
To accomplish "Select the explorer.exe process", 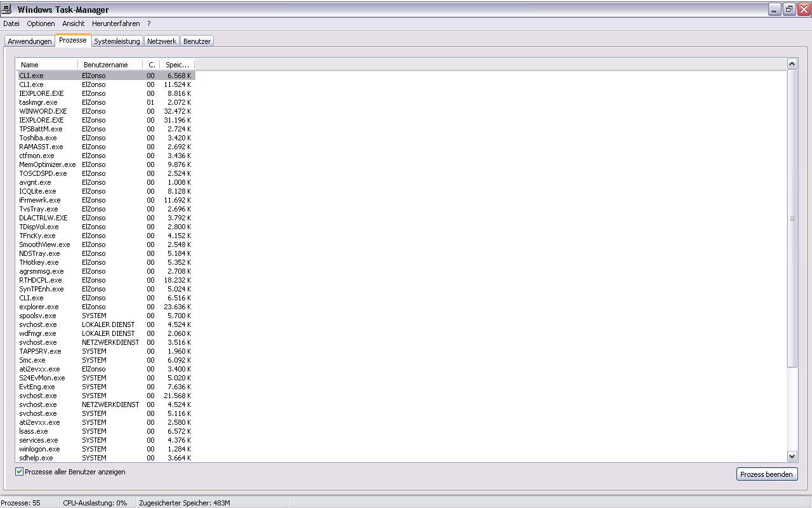I will [106, 307].
